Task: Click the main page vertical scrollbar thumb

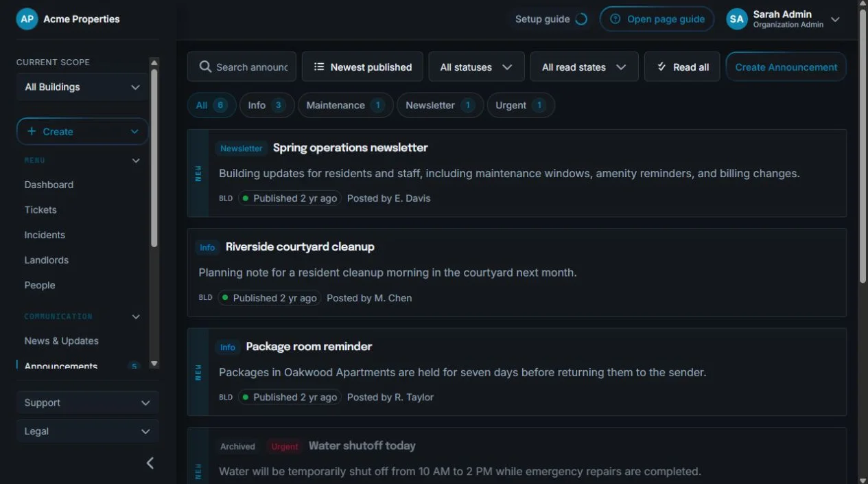Action: pos(863,146)
